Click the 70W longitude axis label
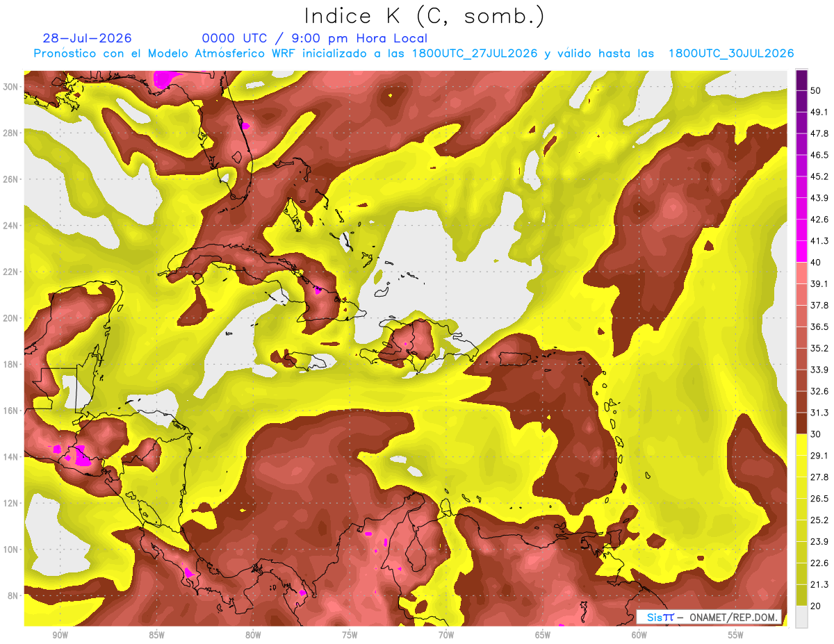834x644 pixels. pyautogui.click(x=446, y=635)
